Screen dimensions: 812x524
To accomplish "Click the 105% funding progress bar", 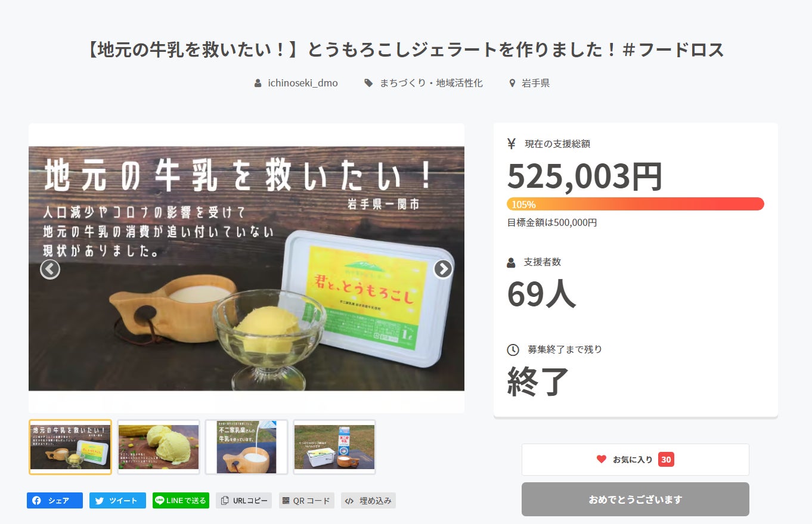I will point(635,204).
